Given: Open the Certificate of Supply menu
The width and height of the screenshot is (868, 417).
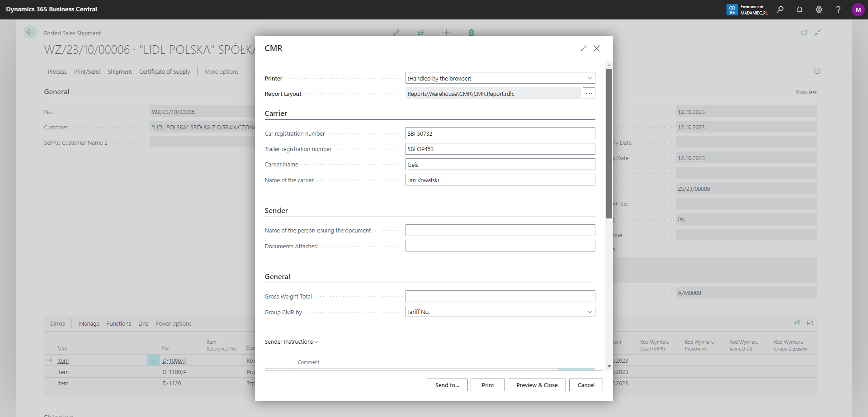Looking at the screenshot, I should (x=165, y=71).
